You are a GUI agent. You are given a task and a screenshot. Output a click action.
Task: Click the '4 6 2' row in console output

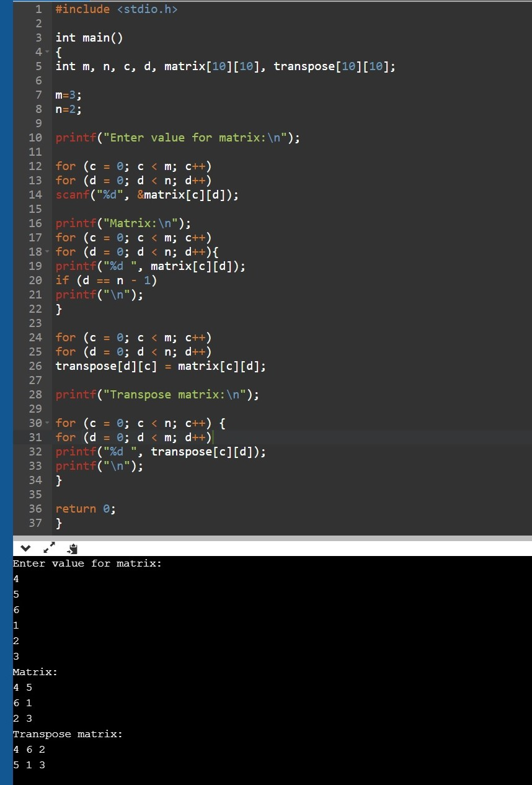pos(29,750)
